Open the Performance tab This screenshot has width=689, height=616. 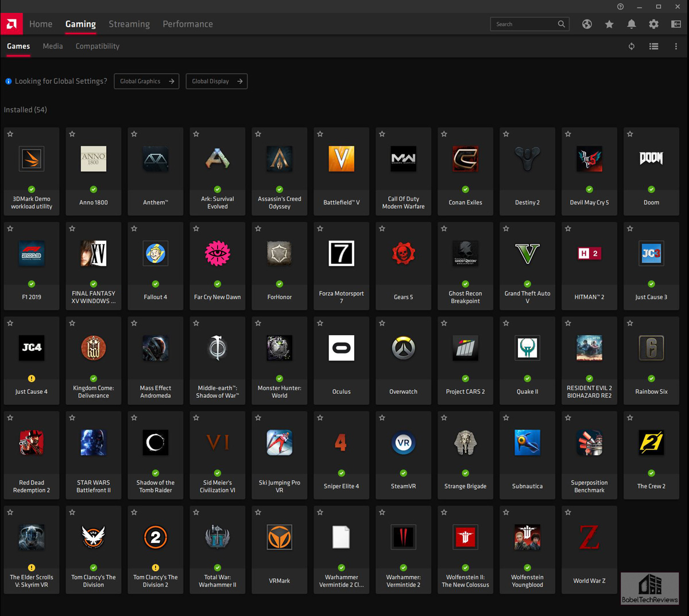pyautogui.click(x=188, y=24)
